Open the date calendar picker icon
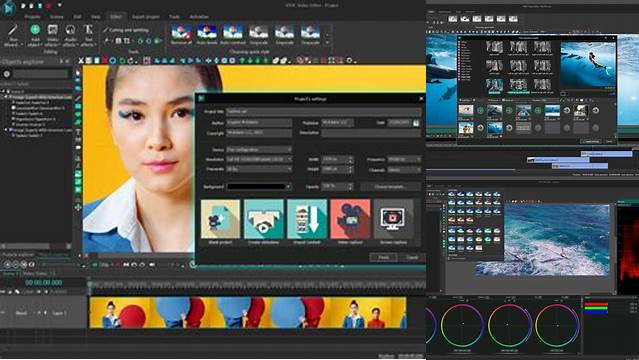The height and width of the screenshot is (360, 639). (x=416, y=122)
